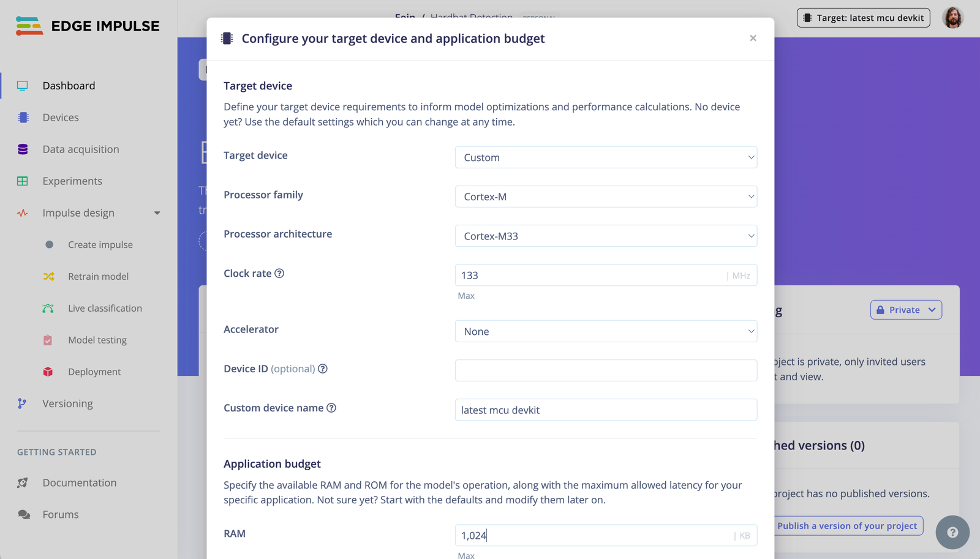Open the Retrain model page
Image resolution: width=980 pixels, height=559 pixels.
coord(98,276)
